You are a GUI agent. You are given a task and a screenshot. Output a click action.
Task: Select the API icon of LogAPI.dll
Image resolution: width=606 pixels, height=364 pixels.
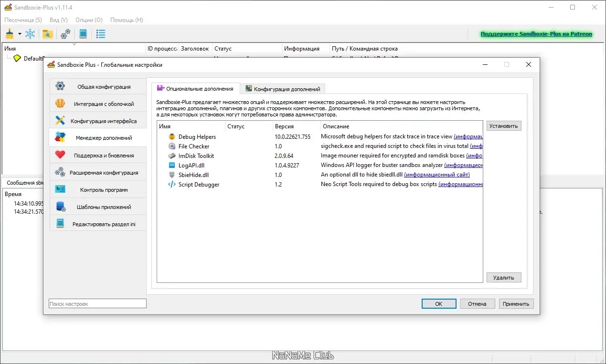172,165
